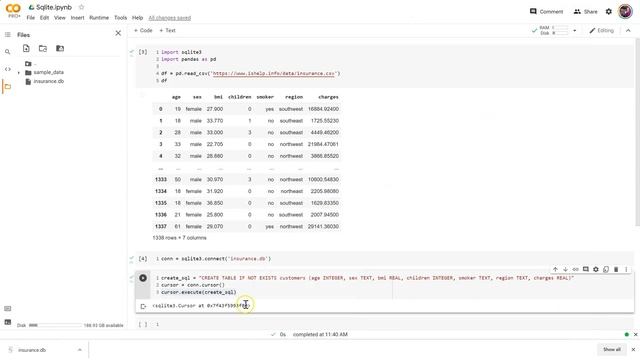Viewport: 640px width, 360px height.
Task: Close the Files panel
Action: point(118,33)
